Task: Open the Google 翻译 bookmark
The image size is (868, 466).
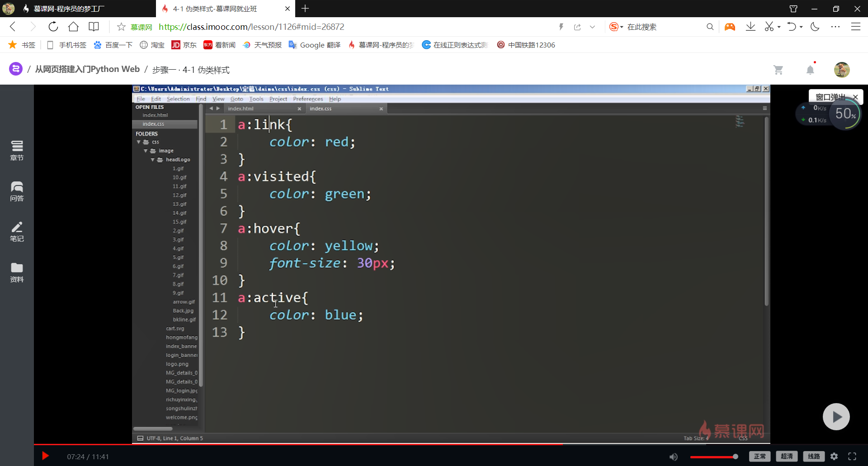Action: (x=315, y=45)
